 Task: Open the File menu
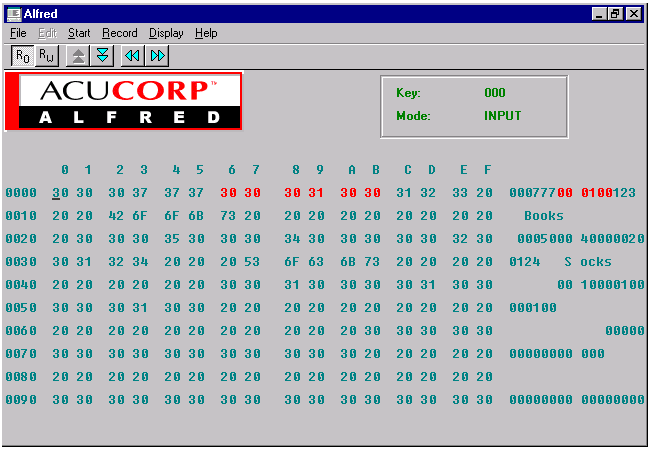(x=18, y=33)
